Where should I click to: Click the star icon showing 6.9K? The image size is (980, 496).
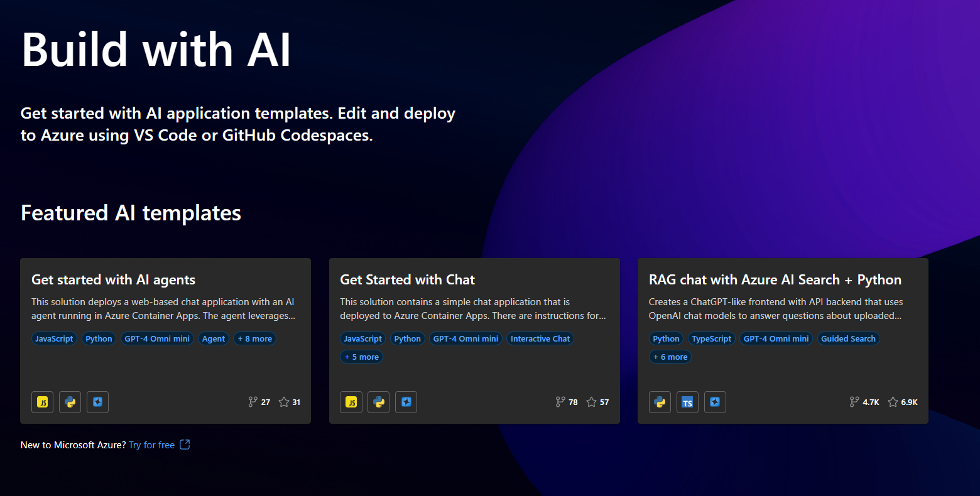coord(893,402)
